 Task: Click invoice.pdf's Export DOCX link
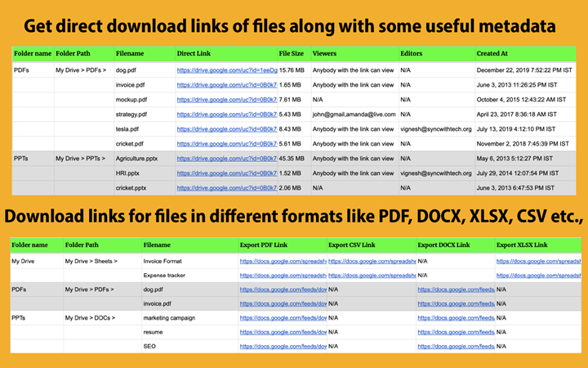(456, 303)
